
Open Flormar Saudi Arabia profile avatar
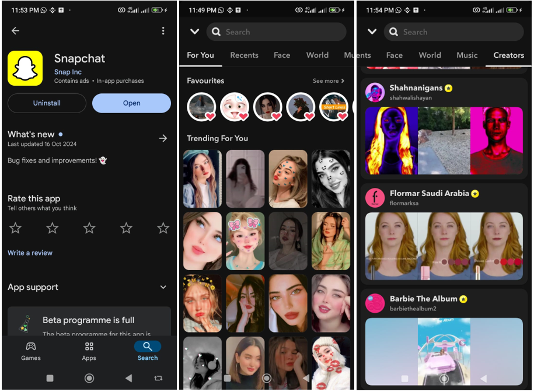click(x=375, y=198)
